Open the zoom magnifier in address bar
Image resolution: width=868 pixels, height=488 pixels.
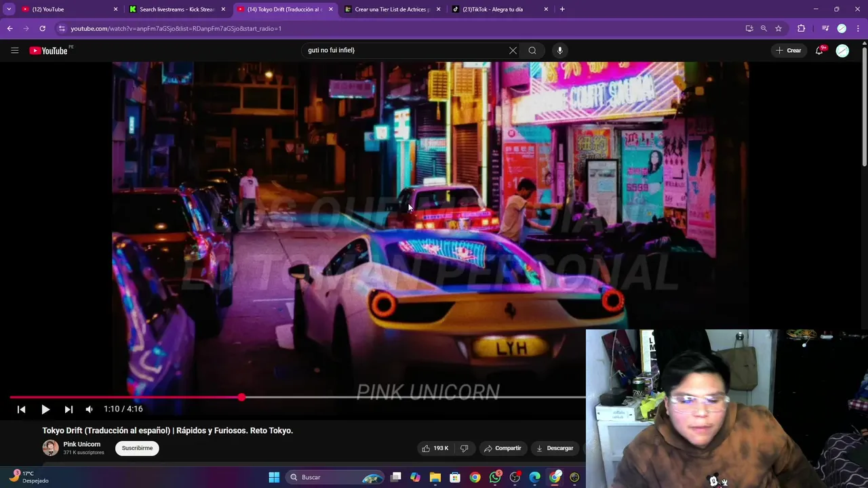(x=764, y=28)
